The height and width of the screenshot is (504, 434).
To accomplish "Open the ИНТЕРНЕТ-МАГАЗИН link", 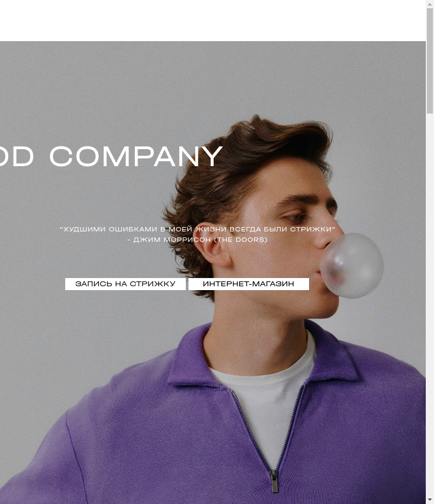I will (249, 284).
